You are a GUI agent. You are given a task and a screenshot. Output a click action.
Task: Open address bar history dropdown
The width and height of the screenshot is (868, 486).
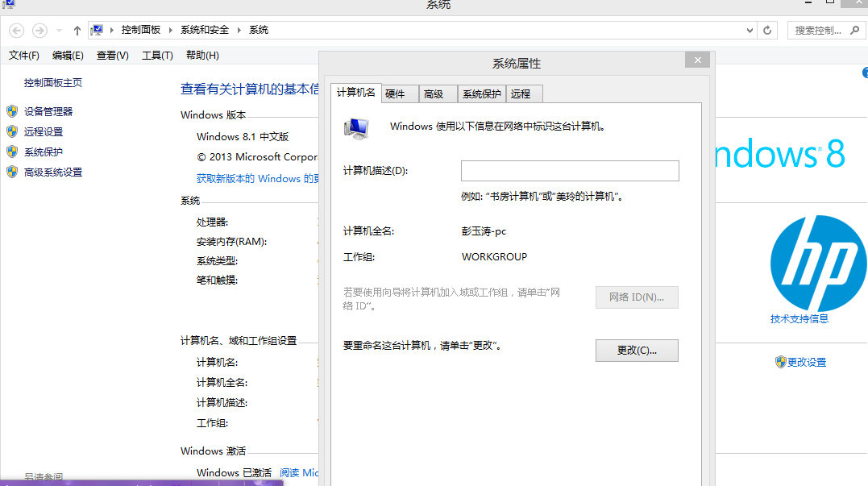tap(750, 31)
